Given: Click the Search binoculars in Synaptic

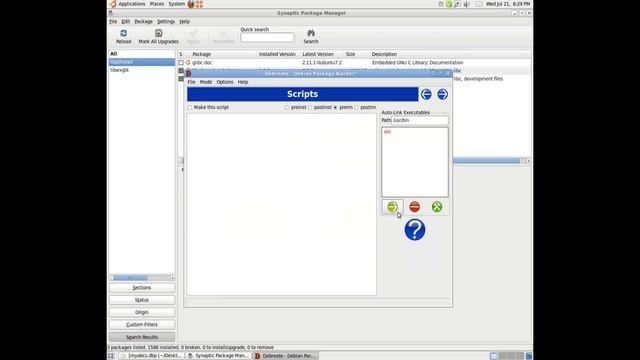Looking at the screenshot, I should (311, 36).
